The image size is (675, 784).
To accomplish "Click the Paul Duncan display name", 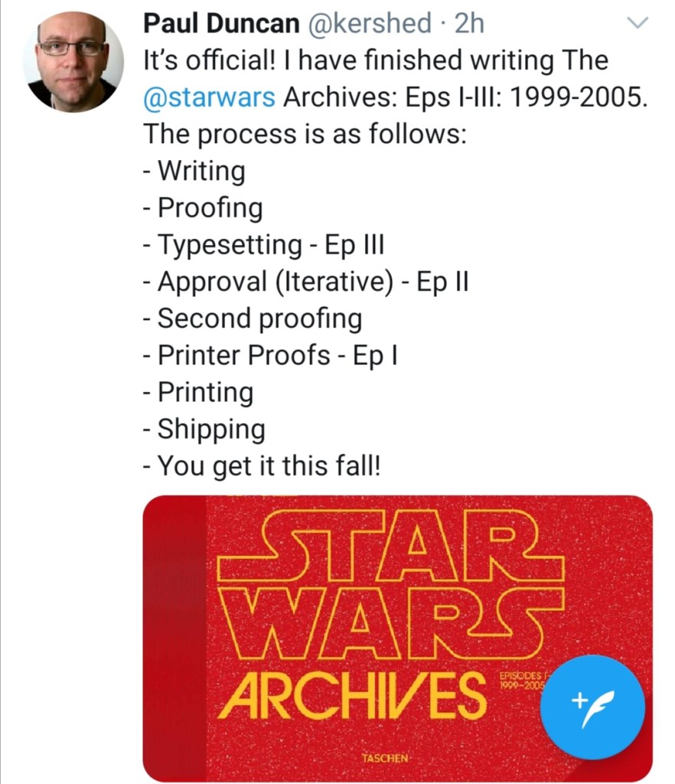I will (221, 23).
